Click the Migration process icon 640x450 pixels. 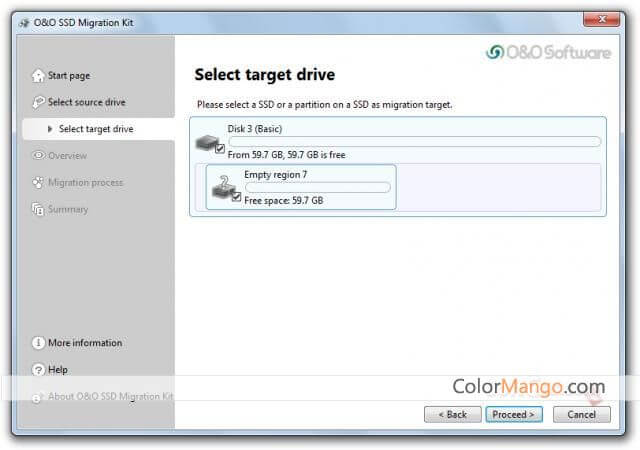(x=38, y=183)
